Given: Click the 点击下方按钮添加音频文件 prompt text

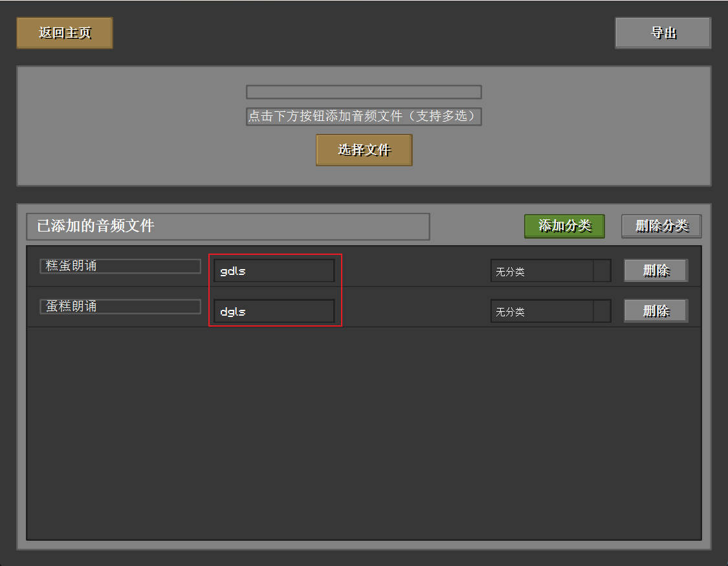Looking at the screenshot, I should pos(363,116).
